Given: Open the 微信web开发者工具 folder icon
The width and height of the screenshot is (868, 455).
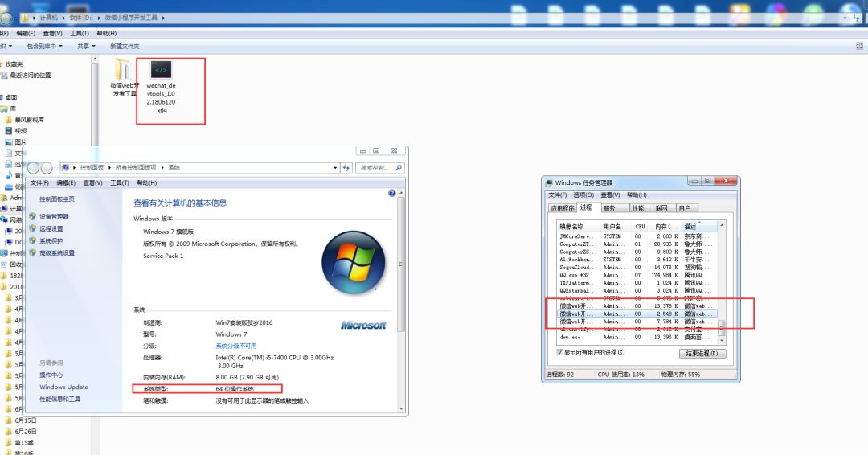Looking at the screenshot, I should coord(122,69).
